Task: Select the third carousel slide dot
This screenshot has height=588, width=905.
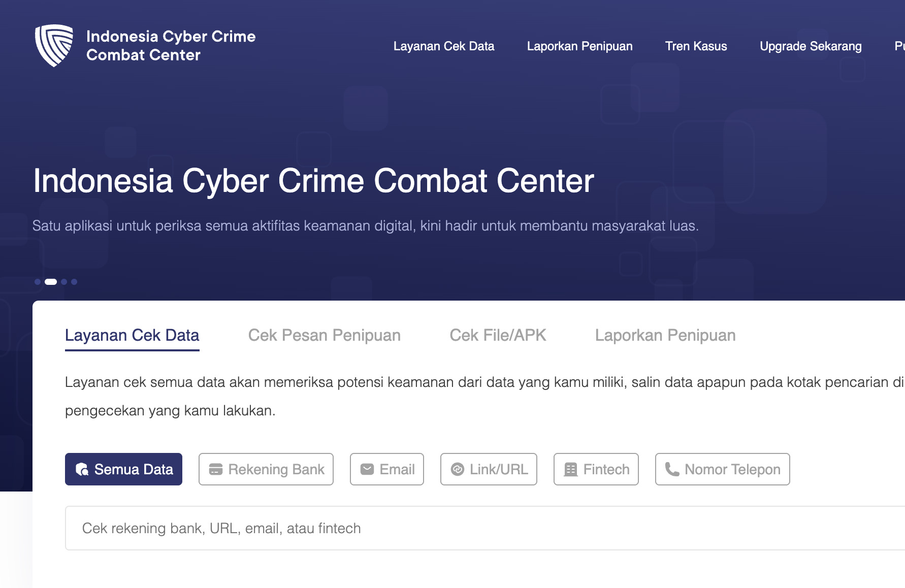Action: point(64,282)
